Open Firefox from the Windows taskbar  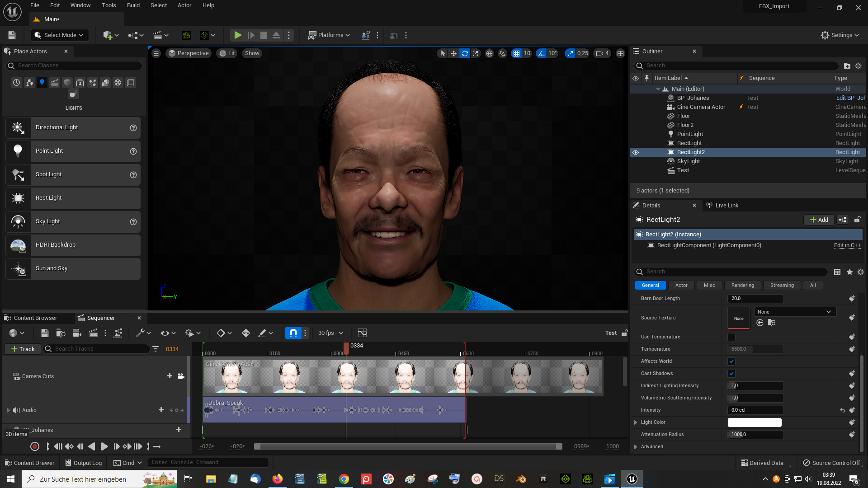tap(277, 479)
